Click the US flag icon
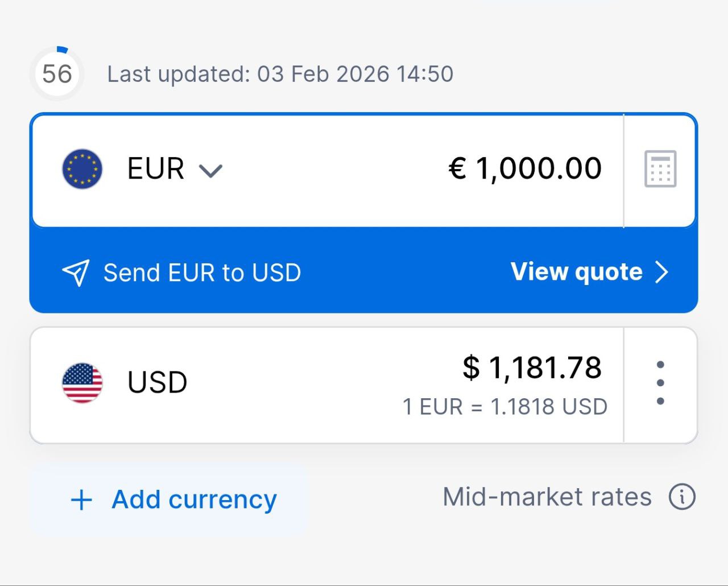 [x=82, y=383]
